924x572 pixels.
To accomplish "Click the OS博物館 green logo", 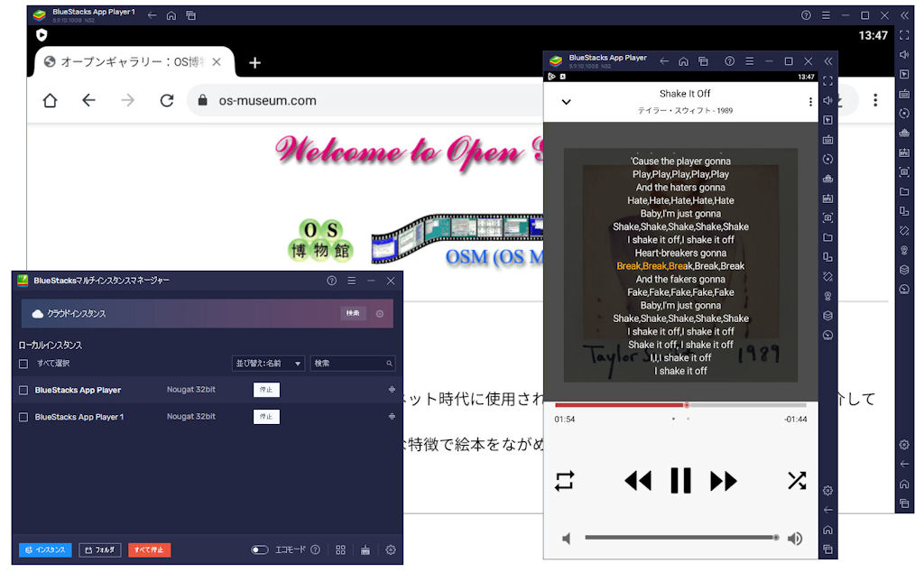I will pyautogui.click(x=320, y=240).
